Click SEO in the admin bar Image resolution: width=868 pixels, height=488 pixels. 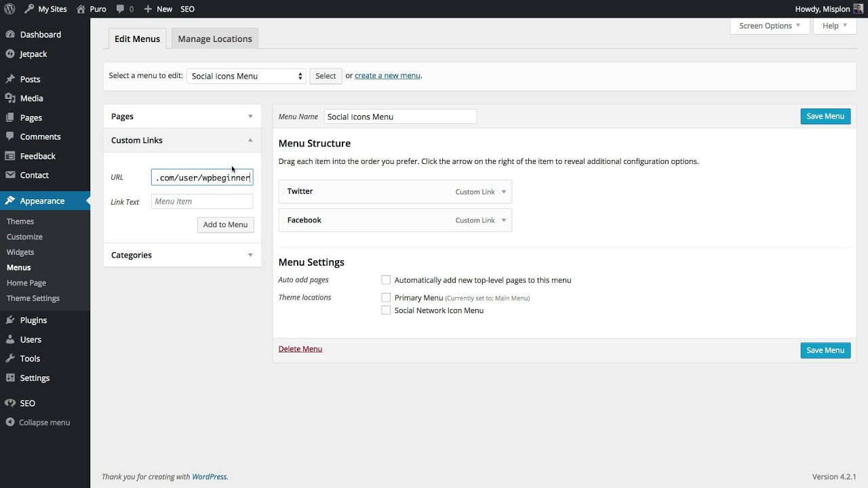tap(187, 9)
